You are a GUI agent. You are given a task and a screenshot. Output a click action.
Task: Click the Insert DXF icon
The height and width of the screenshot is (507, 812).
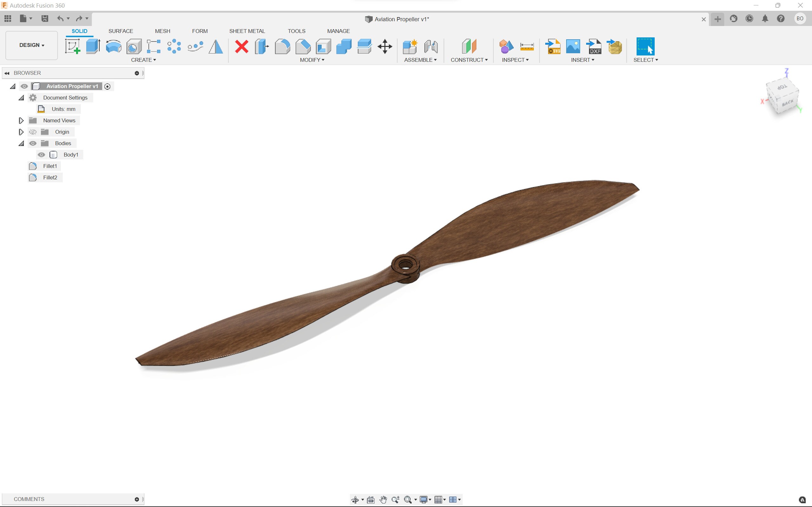pyautogui.click(x=594, y=47)
